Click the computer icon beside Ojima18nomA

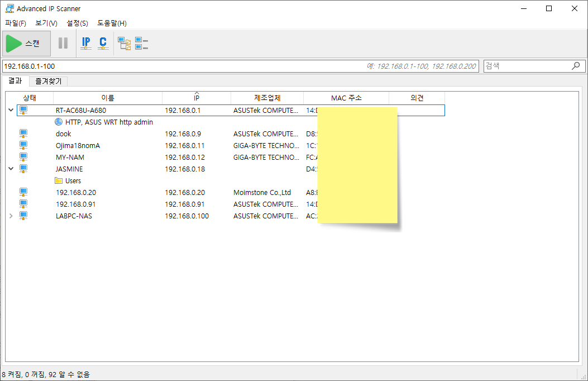coord(23,145)
